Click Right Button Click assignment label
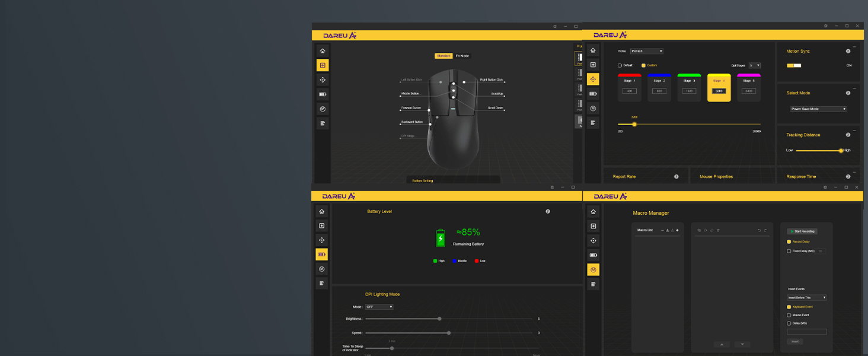This screenshot has width=868, height=356. (492, 80)
